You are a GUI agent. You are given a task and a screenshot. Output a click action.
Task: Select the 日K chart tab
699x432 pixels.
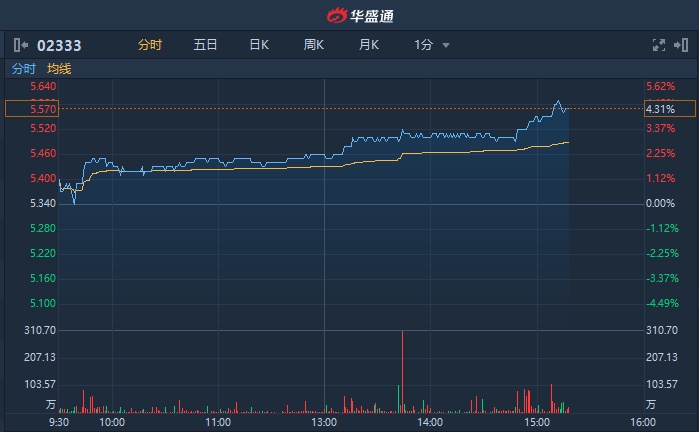pos(259,45)
